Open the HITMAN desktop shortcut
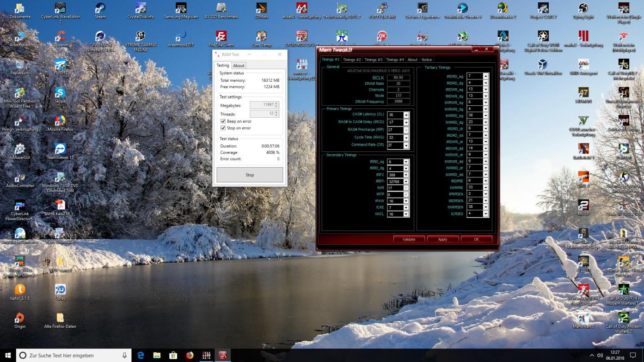The image size is (644, 362). coord(583,95)
